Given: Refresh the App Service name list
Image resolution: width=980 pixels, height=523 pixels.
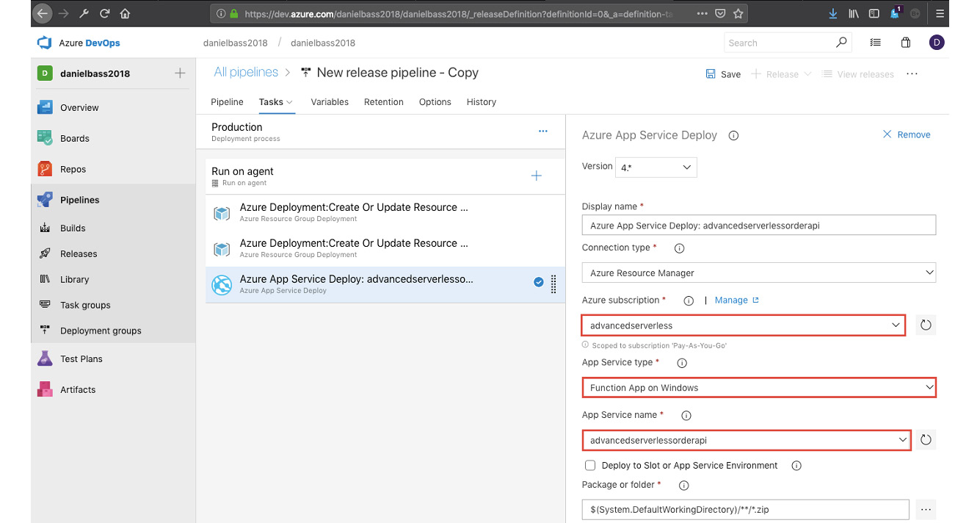Looking at the screenshot, I should coord(926,440).
